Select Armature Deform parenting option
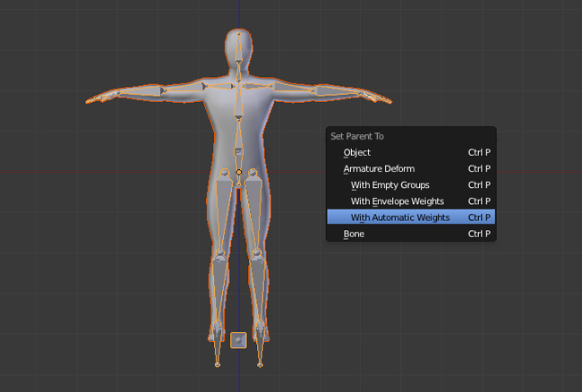This screenshot has height=392, width=582. point(411,169)
